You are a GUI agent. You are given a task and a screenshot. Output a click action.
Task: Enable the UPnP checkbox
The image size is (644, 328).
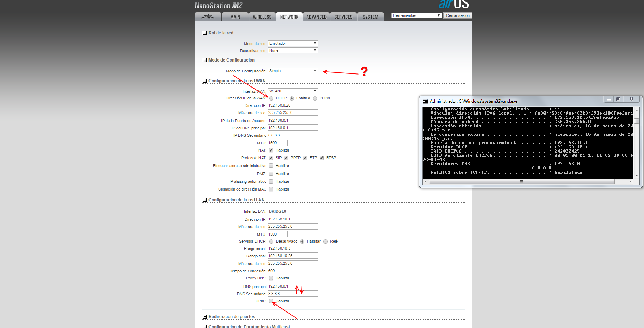point(271,301)
